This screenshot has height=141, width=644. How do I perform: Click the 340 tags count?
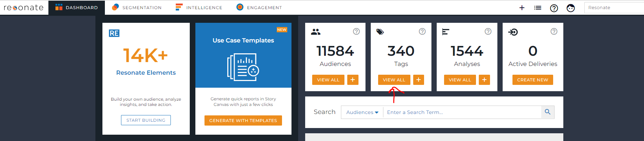tap(401, 51)
